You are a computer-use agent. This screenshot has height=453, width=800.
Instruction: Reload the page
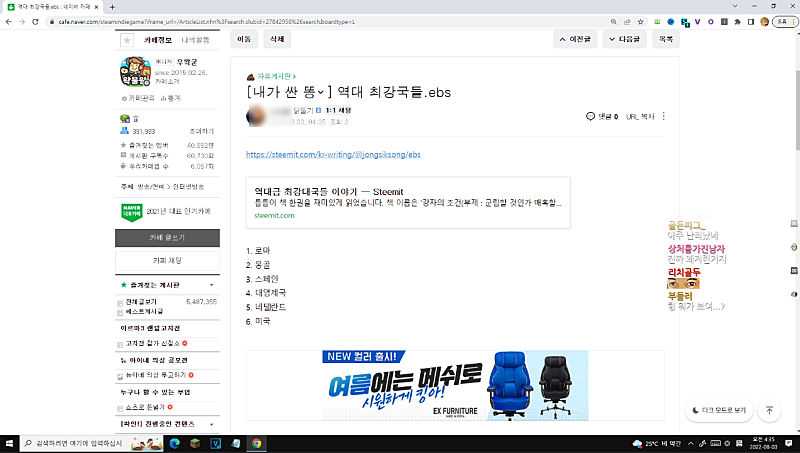[35, 22]
